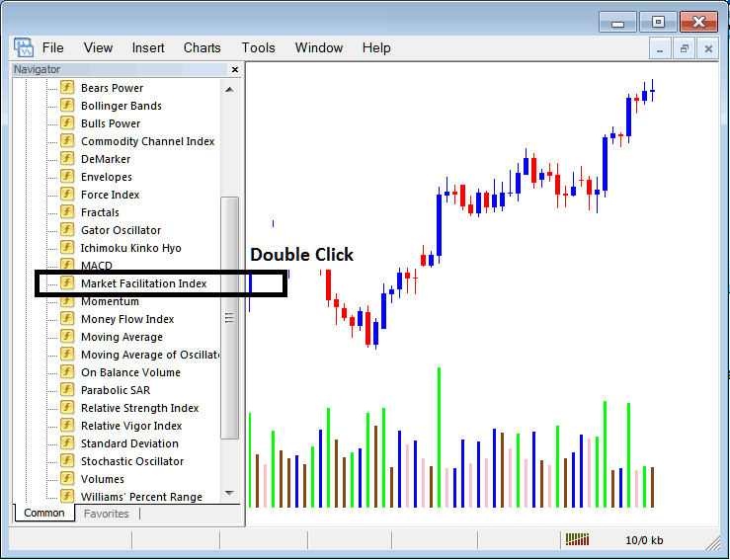Click the Navigator vertical scrollbar thumb
The height and width of the screenshot is (560, 730).
pyautogui.click(x=229, y=318)
